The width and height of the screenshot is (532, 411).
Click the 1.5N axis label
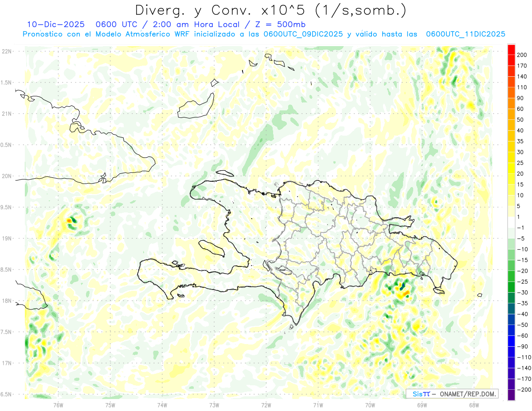tap(6, 82)
